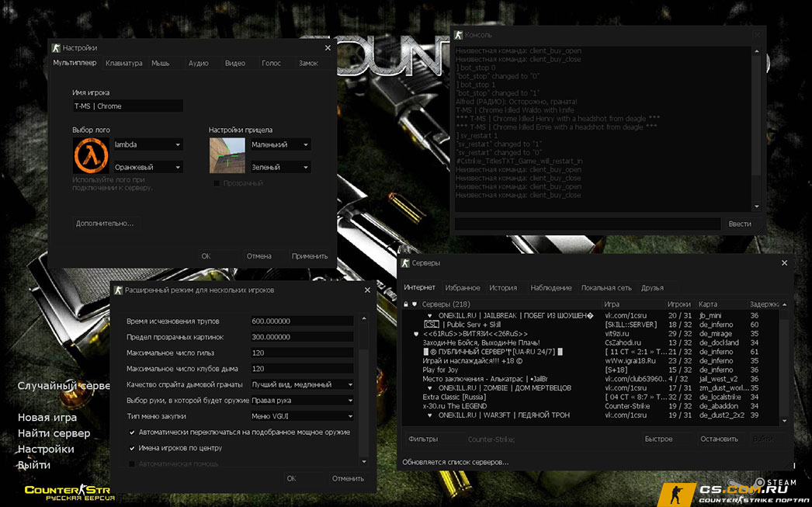812x507 pixels.
Task: Click the Counter-Strike icon in Серверы title bar
Action: (x=405, y=263)
